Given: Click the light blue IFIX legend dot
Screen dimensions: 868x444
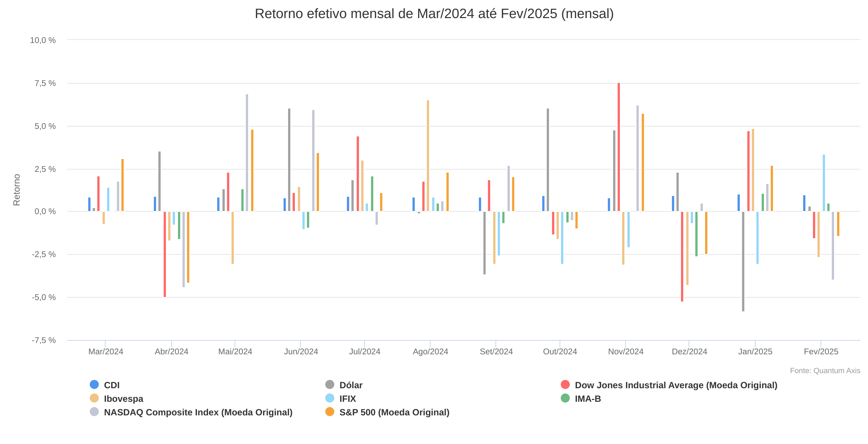Looking at the screenshot, I should point(330,398).
